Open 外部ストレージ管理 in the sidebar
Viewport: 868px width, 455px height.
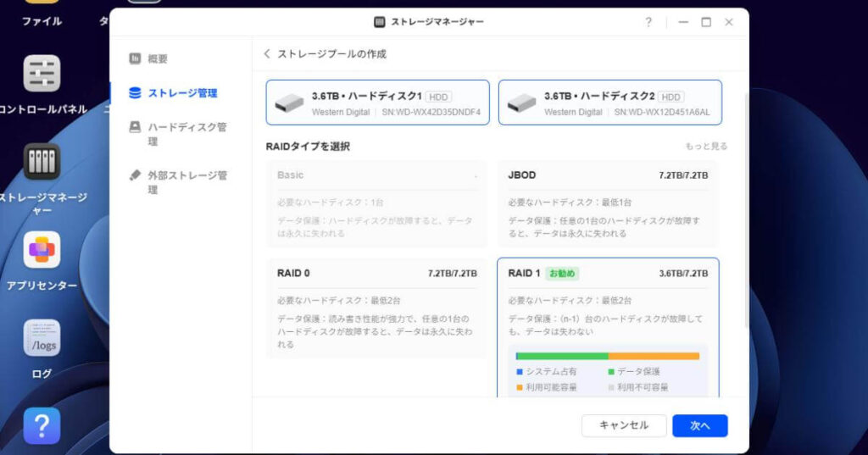(x=178, y=182)
